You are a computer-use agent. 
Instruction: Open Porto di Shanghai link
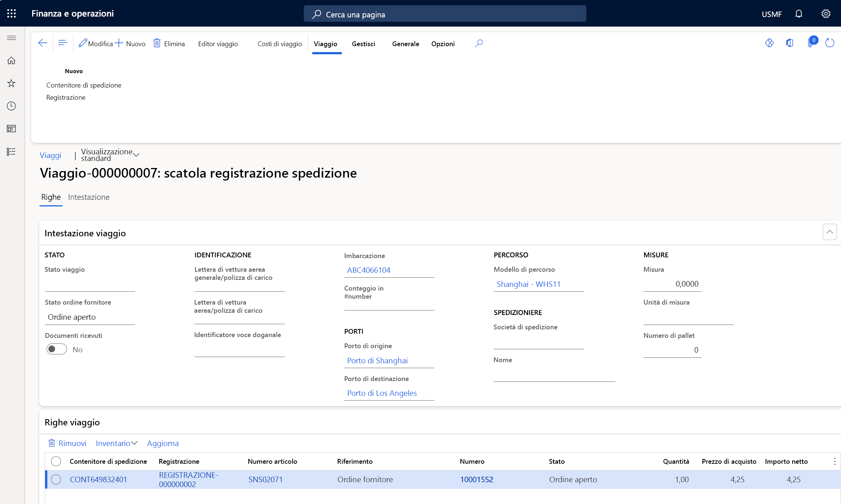(377, 360)
